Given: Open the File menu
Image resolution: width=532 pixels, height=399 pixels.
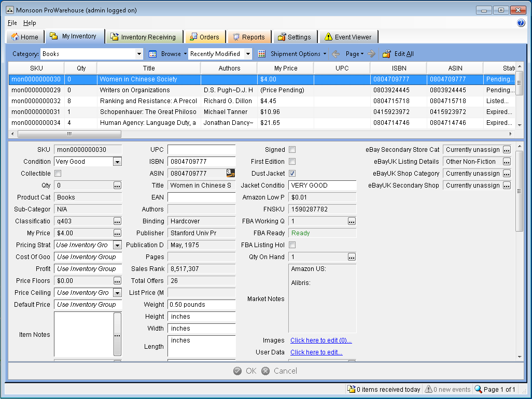Looking at the screenshot, I should [12, 23].
